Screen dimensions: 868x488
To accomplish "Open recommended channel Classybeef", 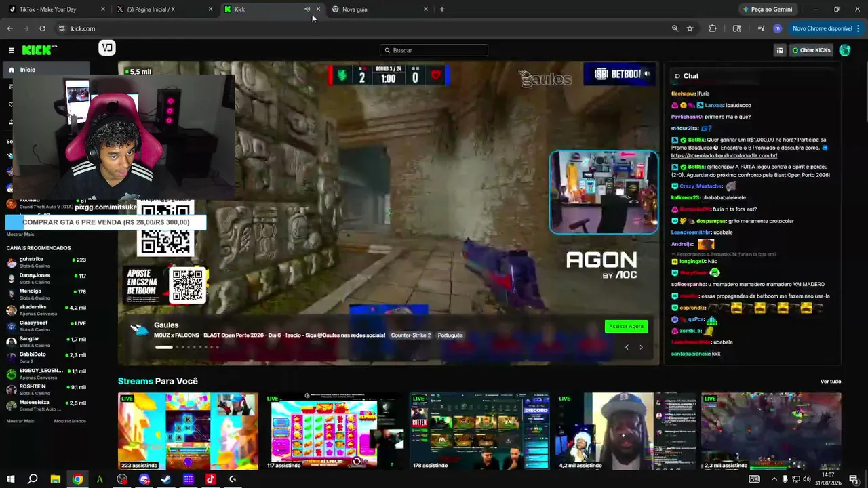I will pyautogui.click(x=46, y=326).
